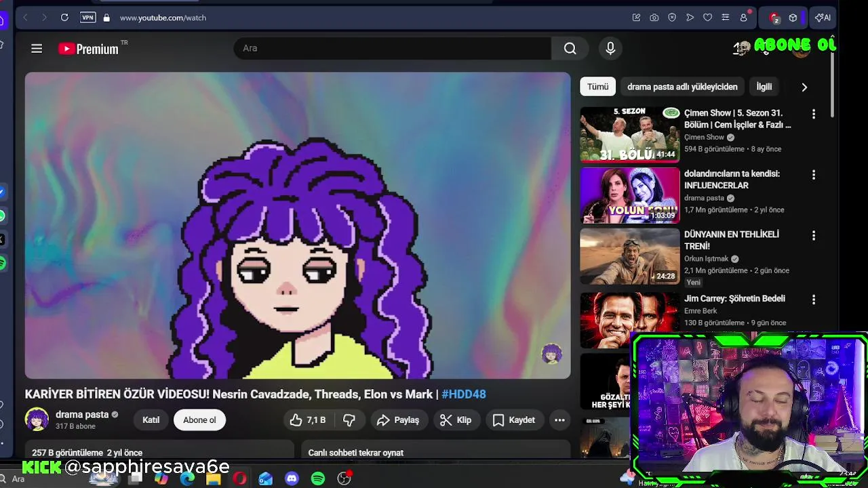Reload the page in Opera

(x=64, y=18)
